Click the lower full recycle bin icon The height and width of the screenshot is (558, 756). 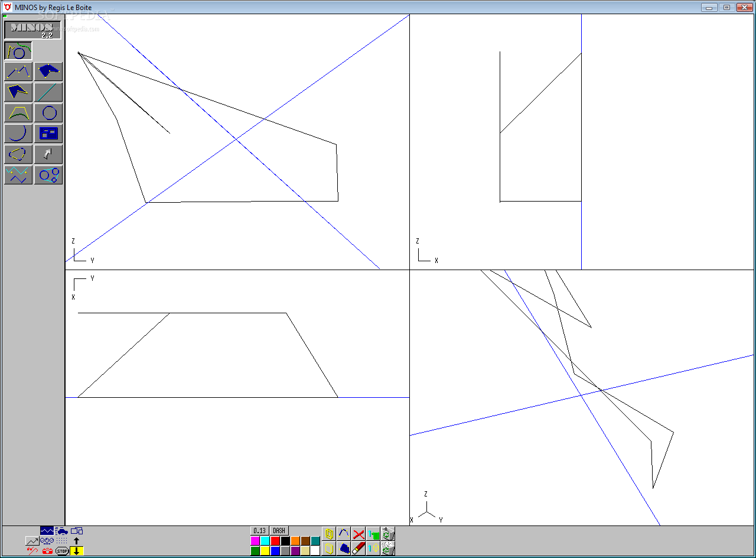388,549
